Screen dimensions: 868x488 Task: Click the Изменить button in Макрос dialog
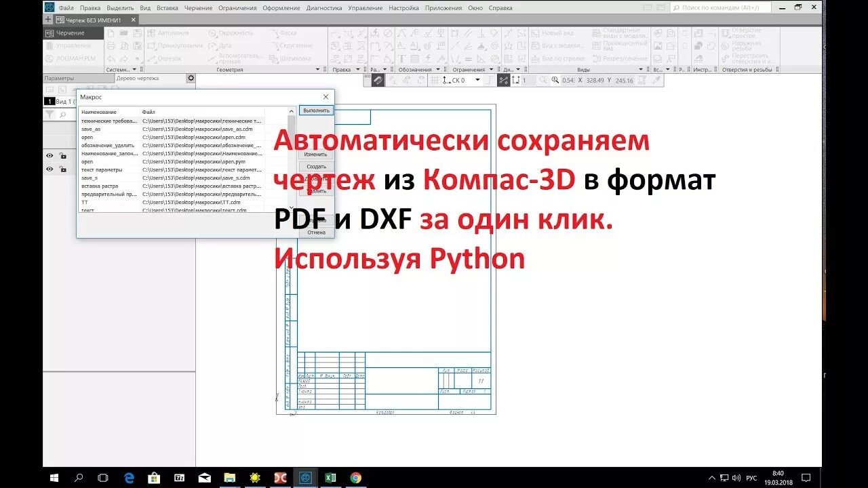[x=316, y=154]
